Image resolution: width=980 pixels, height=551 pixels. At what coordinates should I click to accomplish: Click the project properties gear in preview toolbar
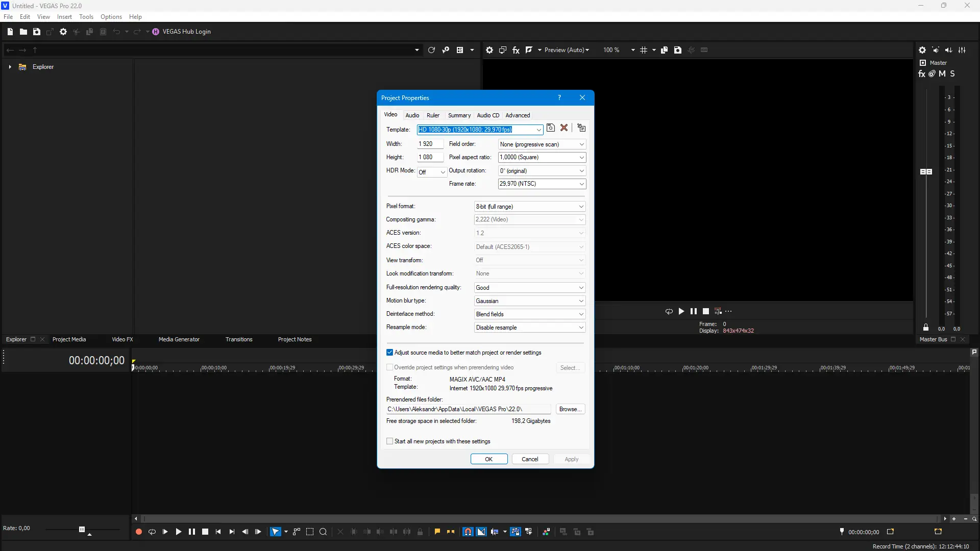[489, 50]
